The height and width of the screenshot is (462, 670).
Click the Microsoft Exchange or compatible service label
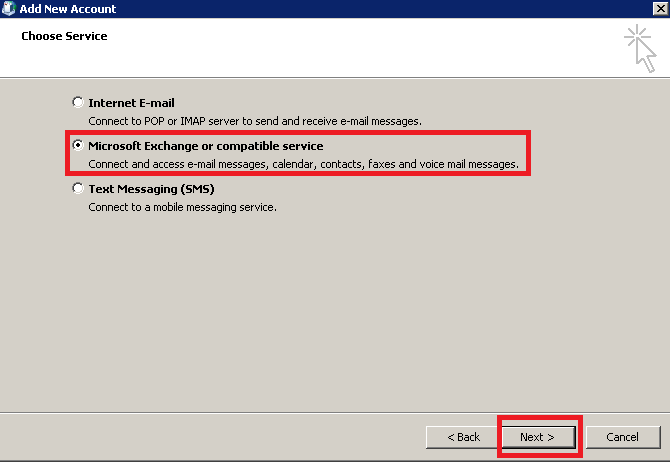pyautogui.click(x=206, y=146)
